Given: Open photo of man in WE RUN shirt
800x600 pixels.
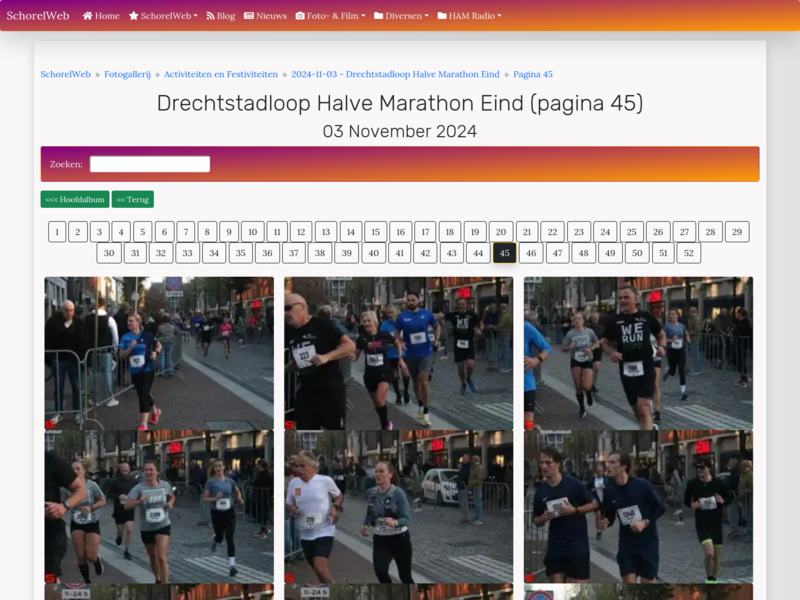Looking at the screenshot, I should click(x=638, y=353).
